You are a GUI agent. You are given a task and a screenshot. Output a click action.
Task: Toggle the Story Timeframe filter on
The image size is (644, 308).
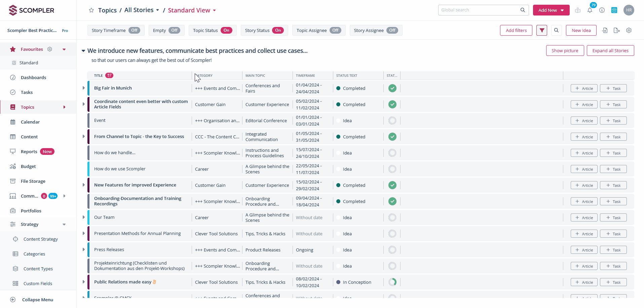(135, 30)
